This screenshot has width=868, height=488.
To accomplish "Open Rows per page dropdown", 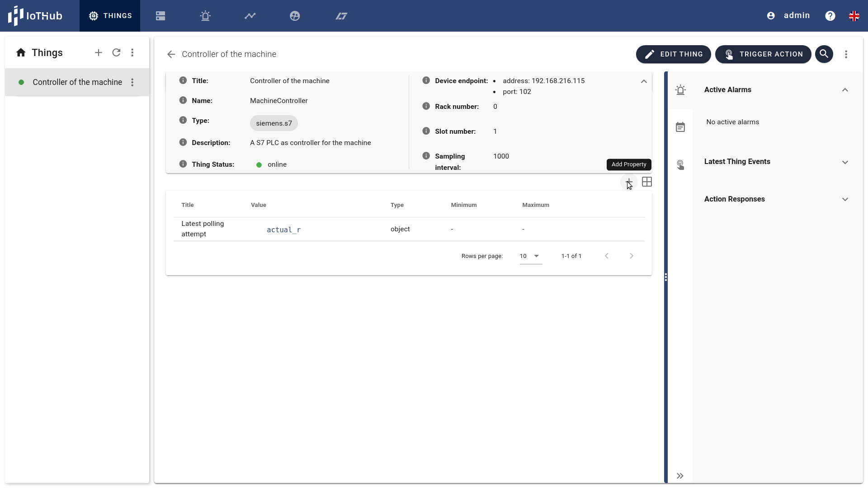I will (x=531, y=256).
